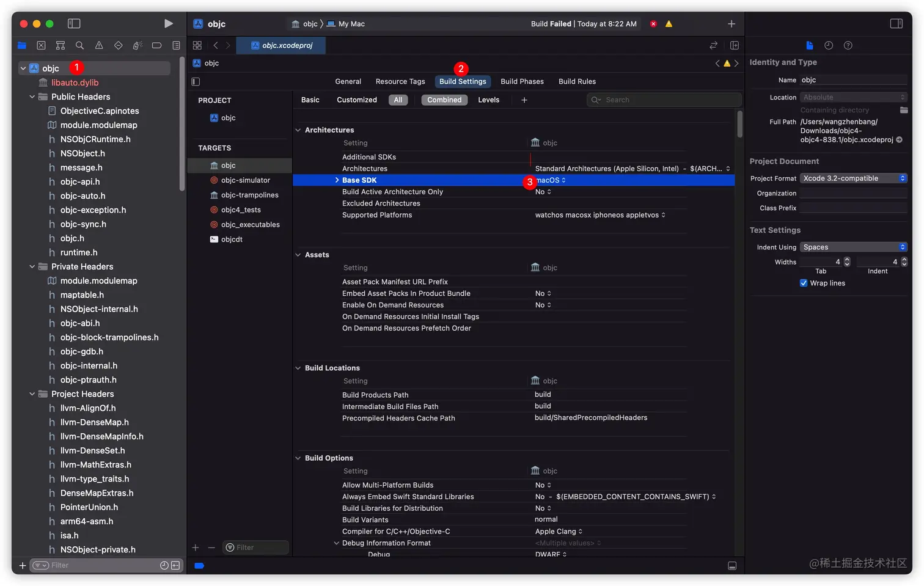Open the Library with the plus icon
The height and width of the screenshot is (586, 924).
point(732,24)
